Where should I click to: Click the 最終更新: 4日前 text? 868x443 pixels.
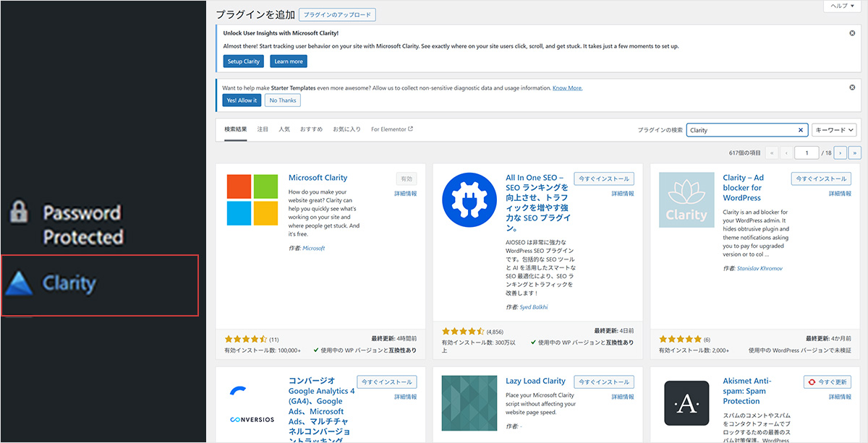(614, 331)
